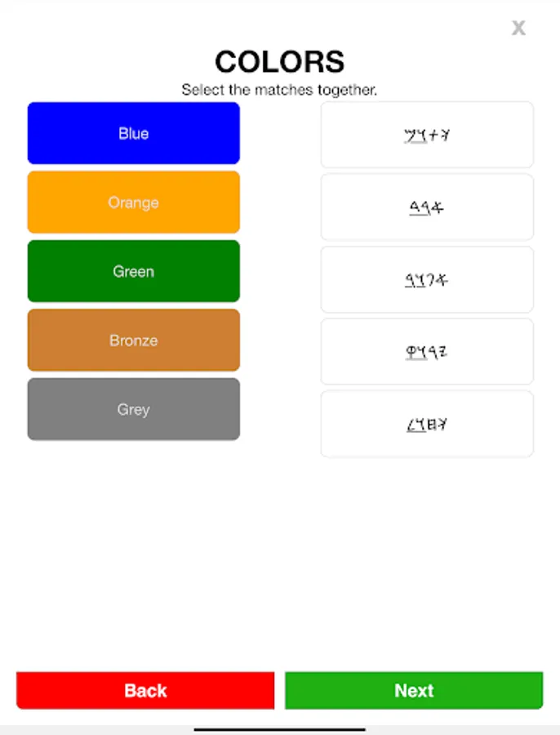Select the Blue color card
The width and height of the screenshot is (560, 735).
(133, 133)
